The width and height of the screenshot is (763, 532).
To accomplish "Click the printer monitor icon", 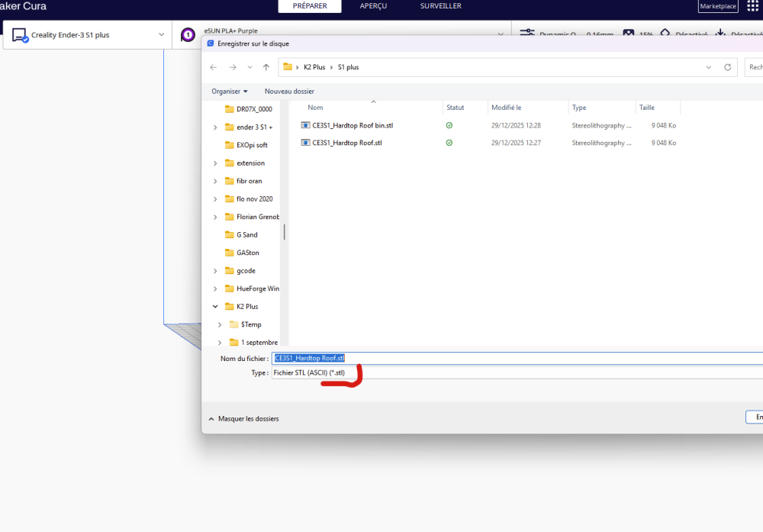I will pyautogui.click(x=20, y=35).
